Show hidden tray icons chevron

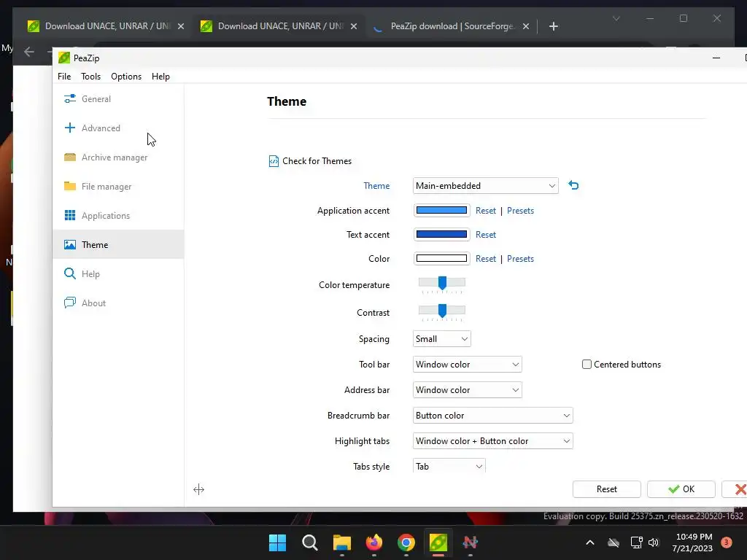[589, 542]
